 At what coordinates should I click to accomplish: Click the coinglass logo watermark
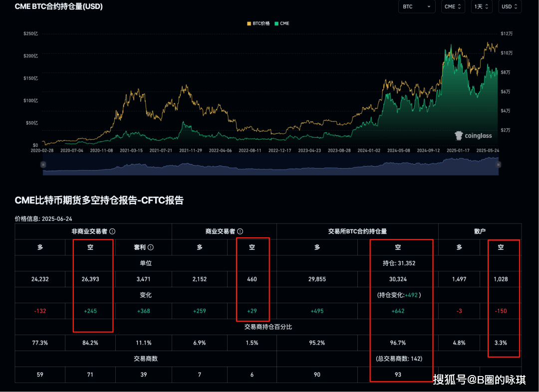click(x=473, y=136)
